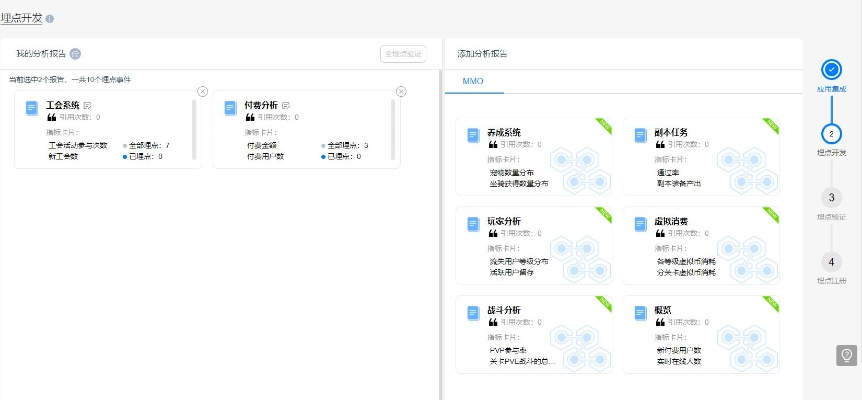This screenshot has width=862, height=400.
Task: Switch to the MMO tab
Action: 474,79
